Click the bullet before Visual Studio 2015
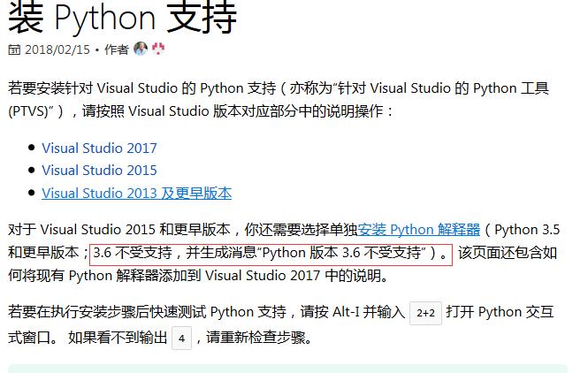Image resolution: width=588 pixels, height=373 pixels. [x=33, y=171]
